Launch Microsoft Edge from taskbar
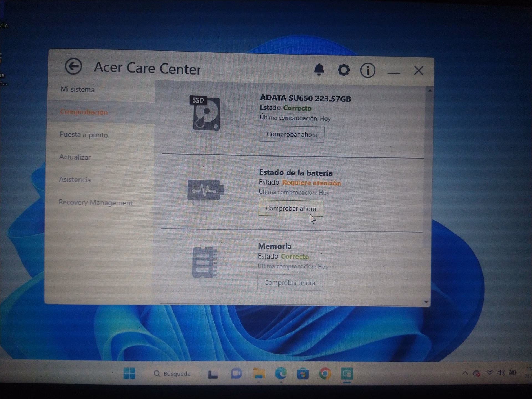The image size is (532, 399). [281, 374]
